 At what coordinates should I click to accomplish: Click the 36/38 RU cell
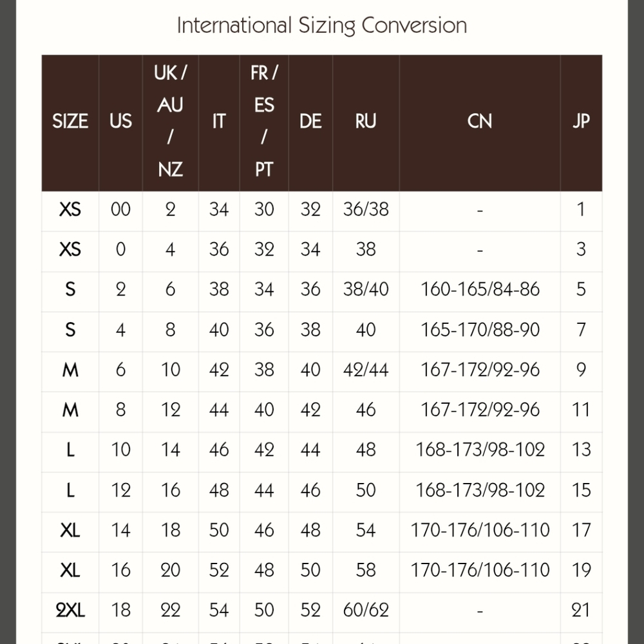[x=366, y=209]
